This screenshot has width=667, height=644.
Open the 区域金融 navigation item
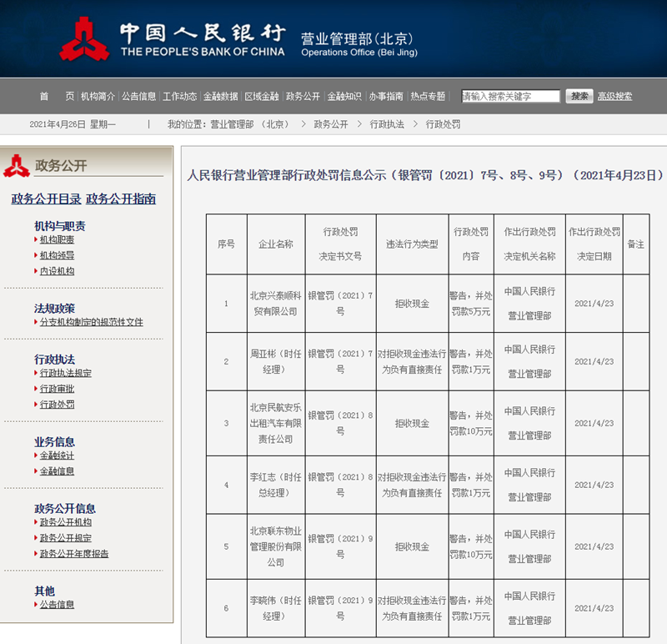click(262, 96)
